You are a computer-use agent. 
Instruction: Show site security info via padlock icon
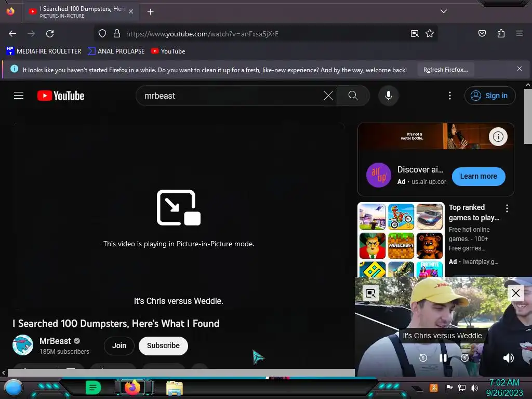pos(117,34)
